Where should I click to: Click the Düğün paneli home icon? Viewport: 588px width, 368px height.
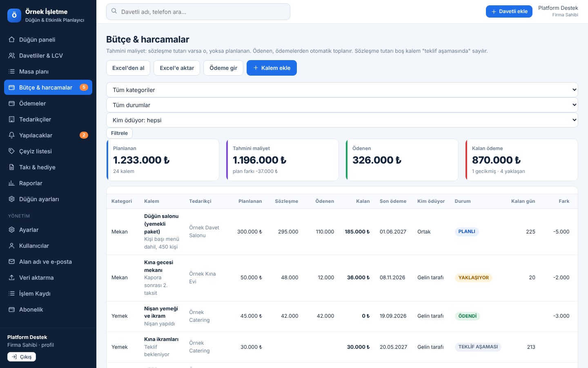point(11,40)
